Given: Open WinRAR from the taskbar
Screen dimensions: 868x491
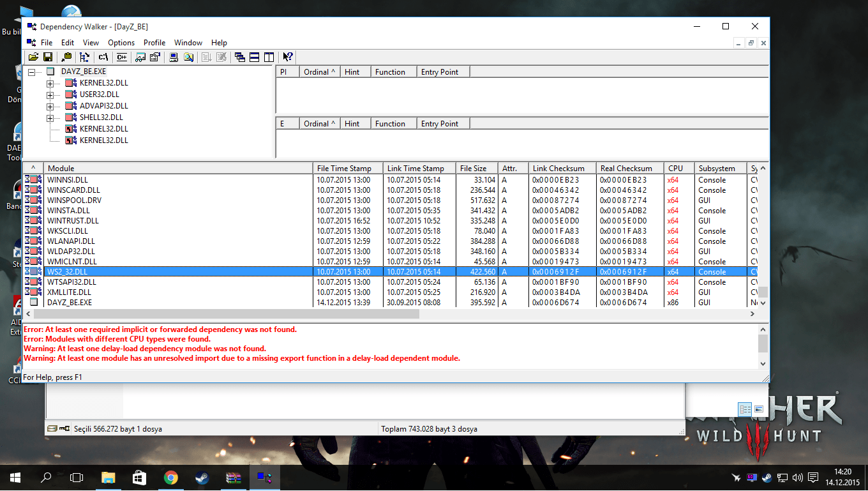Looking at the screenshot, I should pyautogui.click(x=233, y=478).
